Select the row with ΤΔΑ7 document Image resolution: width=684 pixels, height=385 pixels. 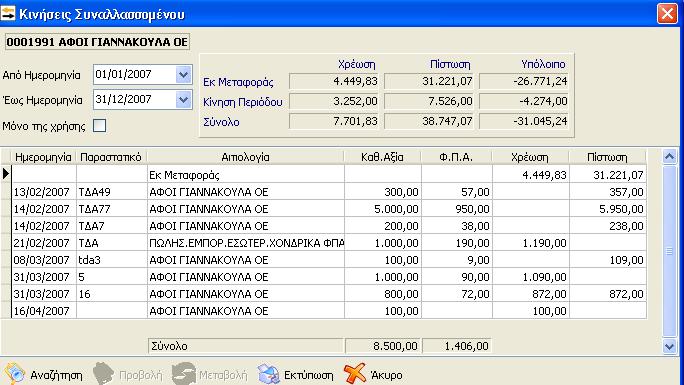pyautogui.click(x=329, y=226)
